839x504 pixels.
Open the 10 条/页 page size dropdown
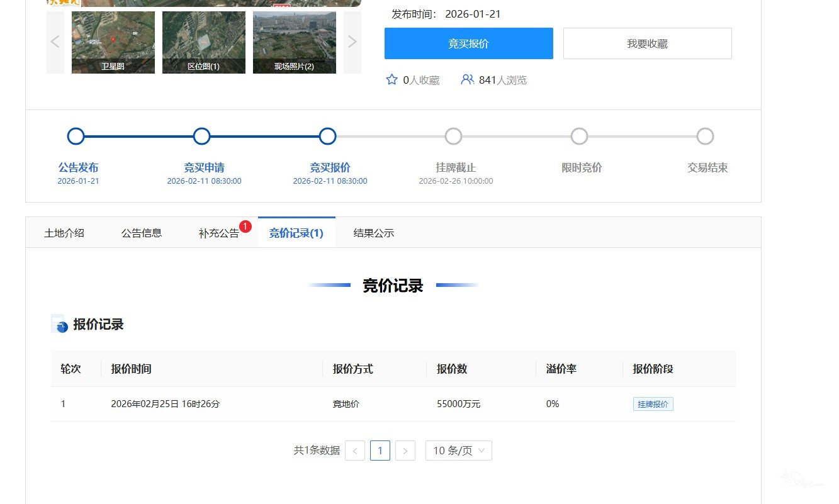(x=459, y=451)
